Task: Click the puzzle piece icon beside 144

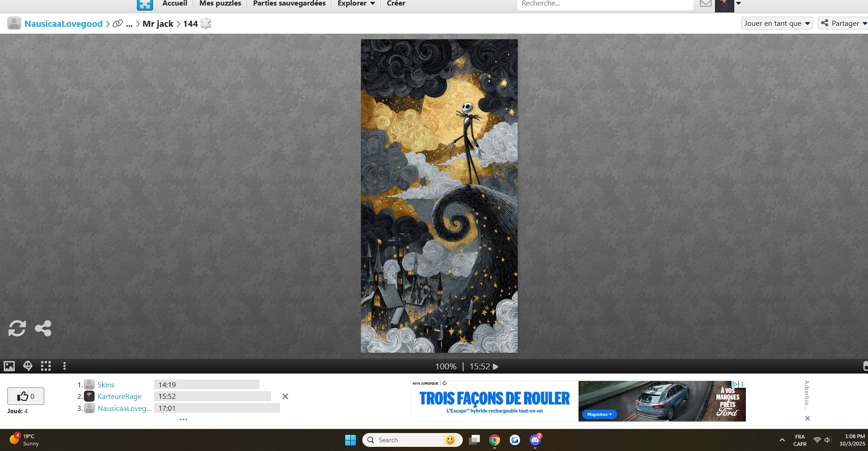Action: pos(206,24)
